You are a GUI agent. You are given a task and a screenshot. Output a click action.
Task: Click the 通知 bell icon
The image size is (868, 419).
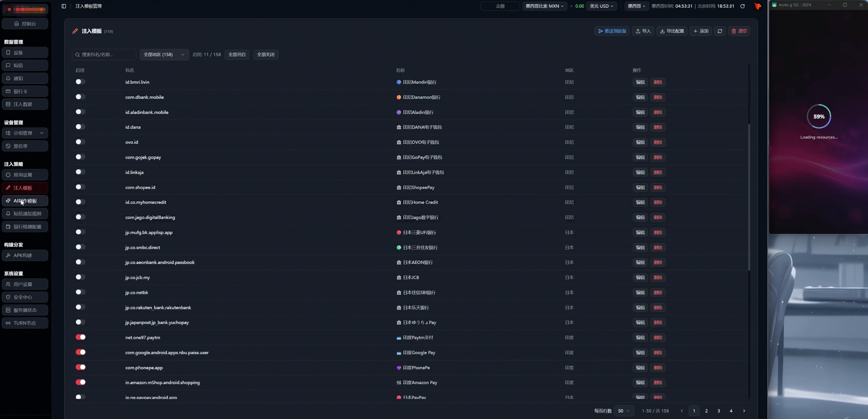[x=8, y=78]
